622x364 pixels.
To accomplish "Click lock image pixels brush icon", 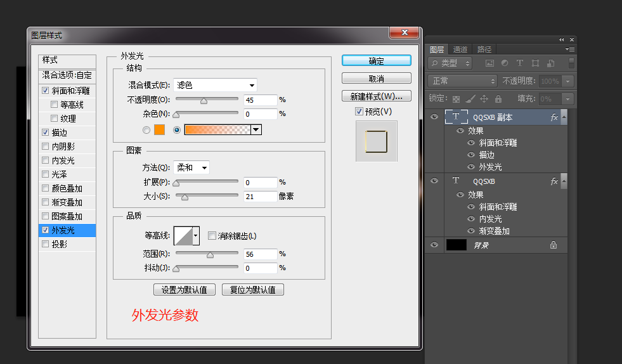I will coord(470,99).
